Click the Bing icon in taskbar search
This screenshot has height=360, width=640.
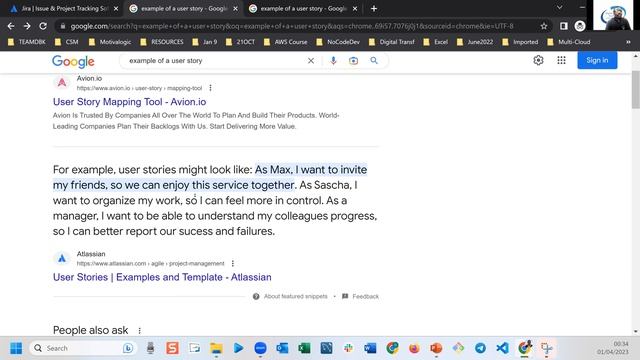[x=128, y=348]
